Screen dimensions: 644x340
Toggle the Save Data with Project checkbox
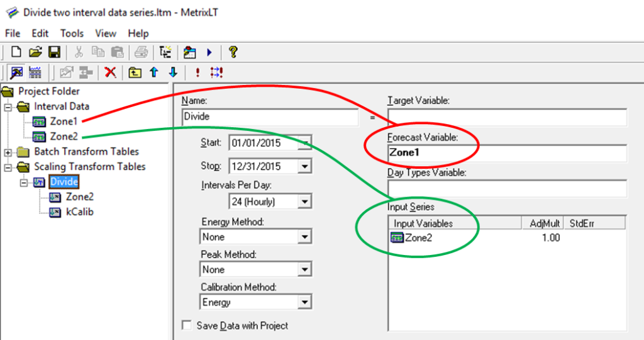tap(187, 326)
